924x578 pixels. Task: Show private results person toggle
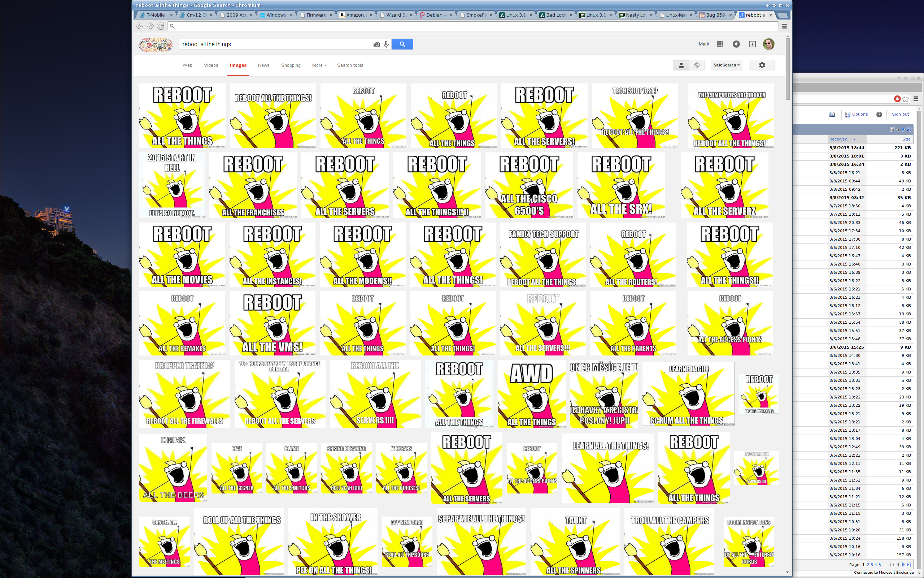tap(681, 65)
